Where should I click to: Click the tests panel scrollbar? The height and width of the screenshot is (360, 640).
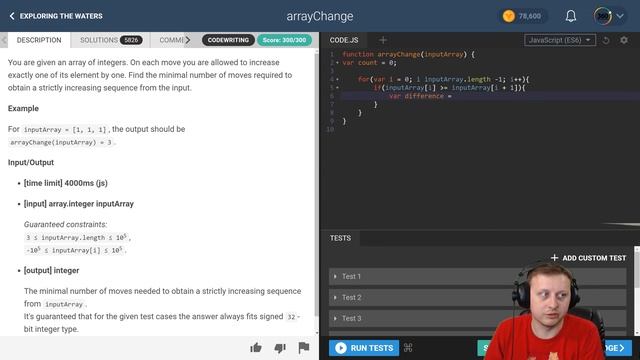point(637,269)
